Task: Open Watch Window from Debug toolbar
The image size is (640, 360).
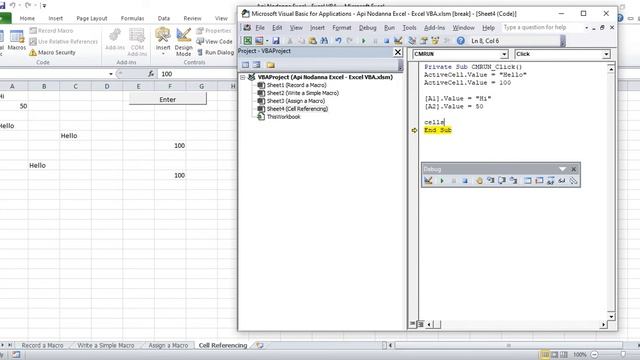Action: pos(550,180)
